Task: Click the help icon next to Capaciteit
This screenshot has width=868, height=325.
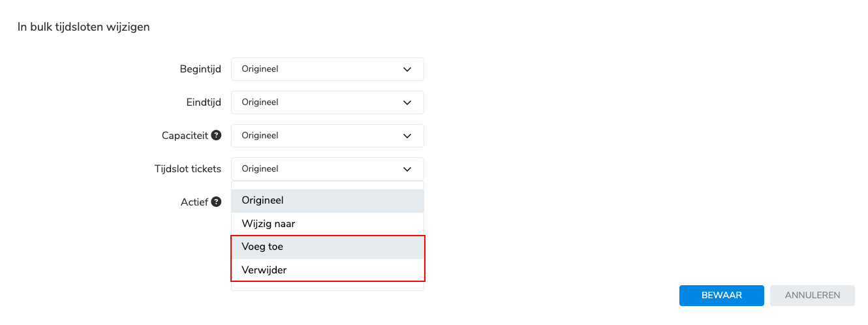Action: 216,135
